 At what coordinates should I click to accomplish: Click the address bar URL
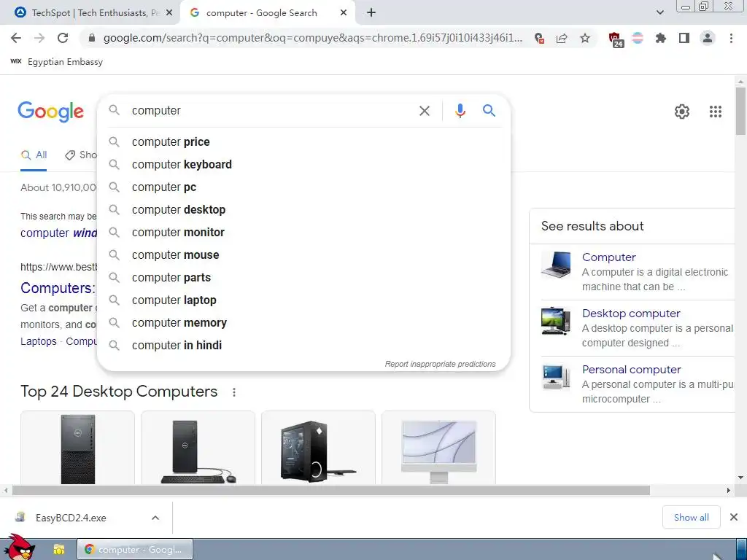tap(312, 38)
